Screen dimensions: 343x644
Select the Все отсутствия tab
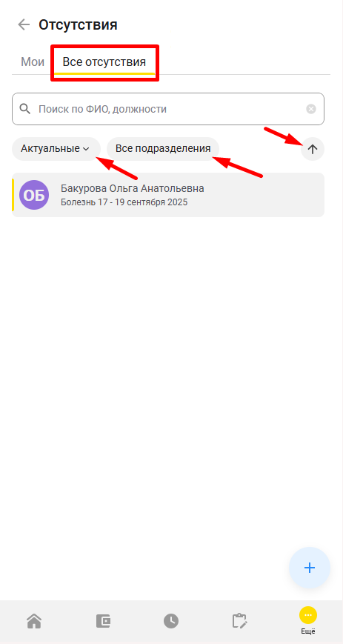click(x=104, y=62)
